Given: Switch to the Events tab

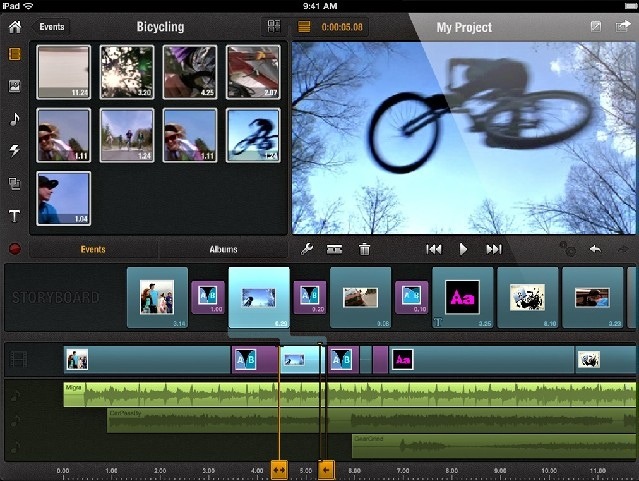Looking at the screenshot, I should pos(92,249).
